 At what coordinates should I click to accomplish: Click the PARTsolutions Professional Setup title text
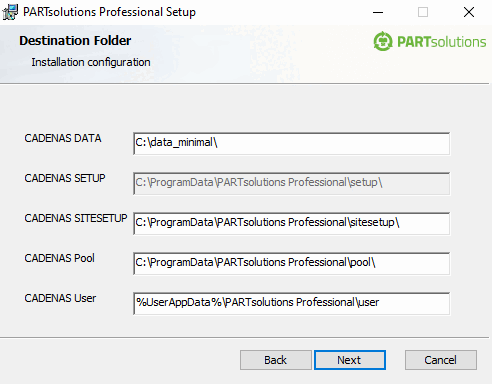coord(109,12)
